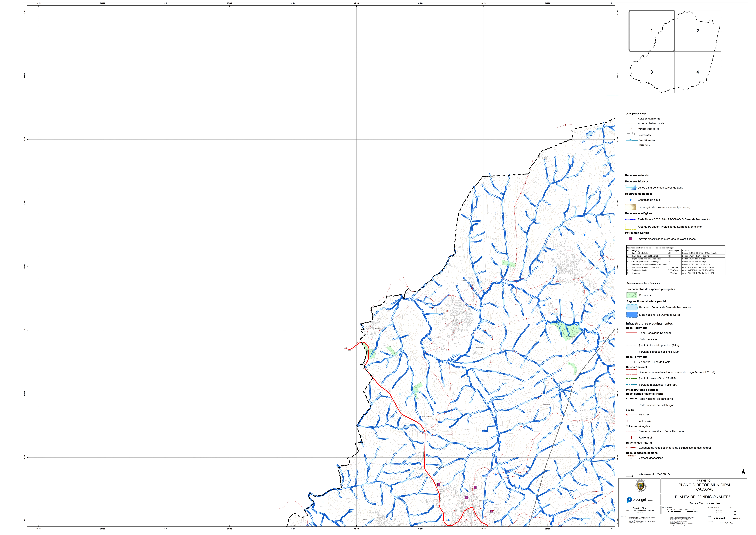
Task: Click the Área de Paisagem Protegida yellow box
Action: coord(631,227)
